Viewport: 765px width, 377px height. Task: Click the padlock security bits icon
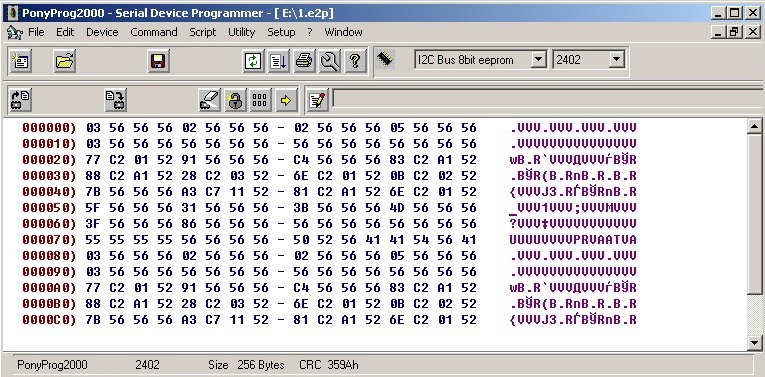[x=235, y=100]
